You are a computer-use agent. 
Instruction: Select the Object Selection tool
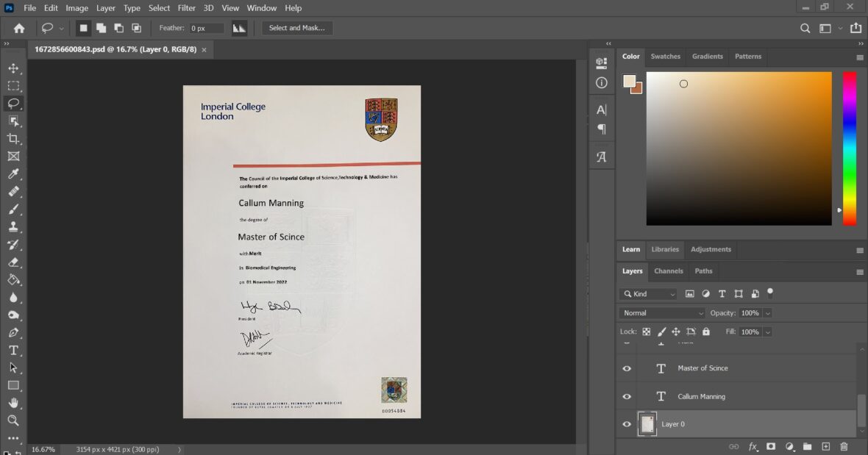13,121
